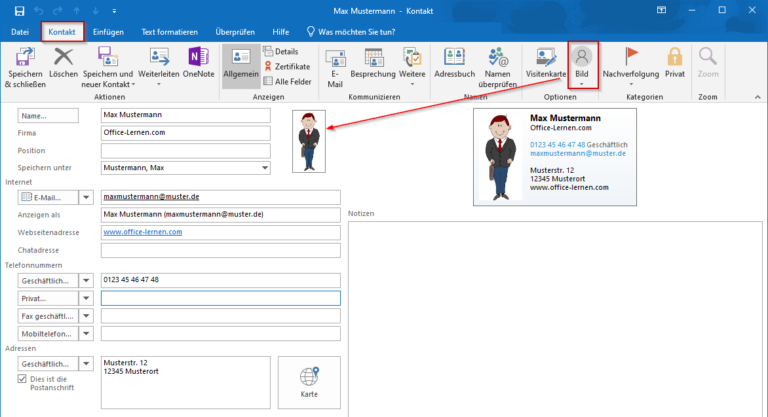Click the Undo arrow in quick access toolbar

[39, 11]
